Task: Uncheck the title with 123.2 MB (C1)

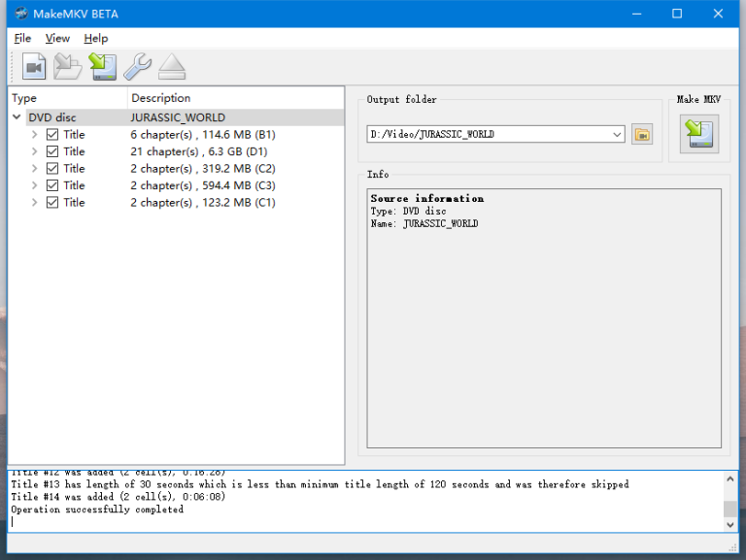Action: click(52, 203)
